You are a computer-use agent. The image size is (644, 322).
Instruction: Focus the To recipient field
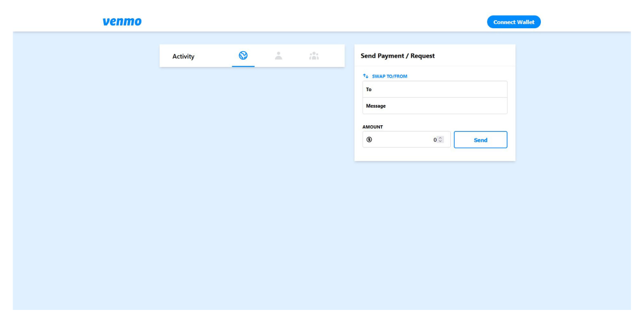435,89
